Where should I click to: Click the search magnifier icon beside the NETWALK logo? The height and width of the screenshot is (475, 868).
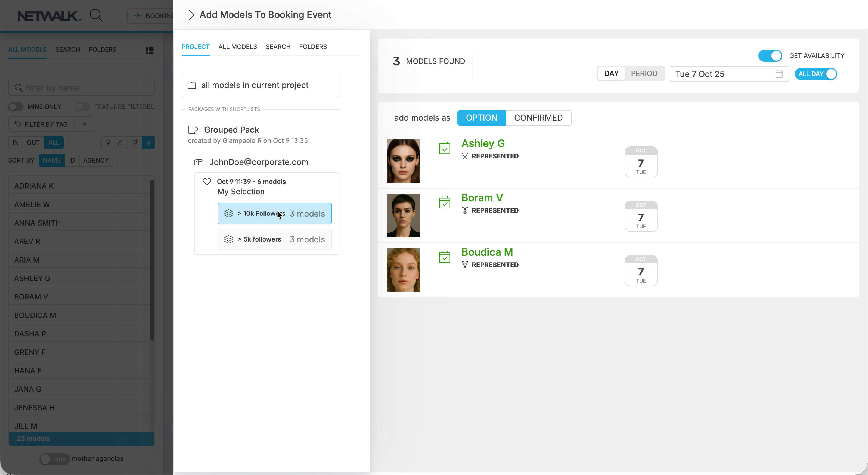[96, 15]
